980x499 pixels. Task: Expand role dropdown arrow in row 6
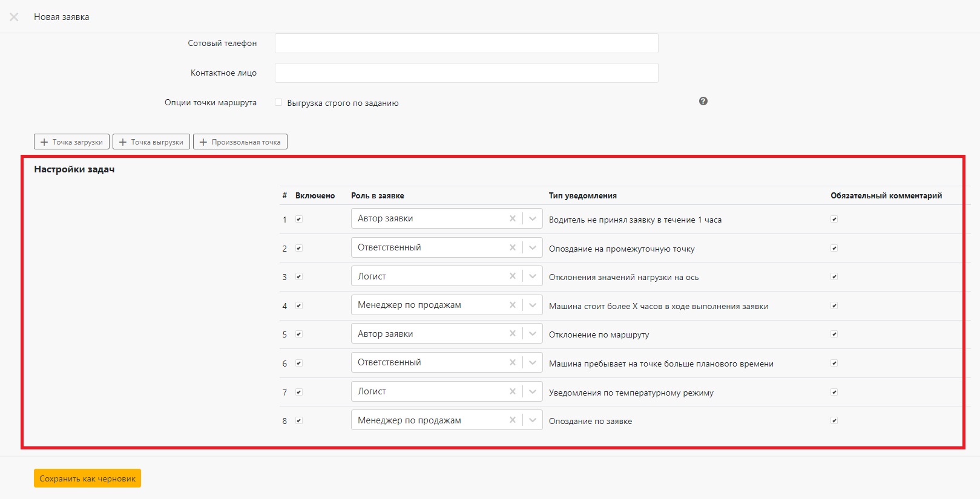[x=533, y=362]
